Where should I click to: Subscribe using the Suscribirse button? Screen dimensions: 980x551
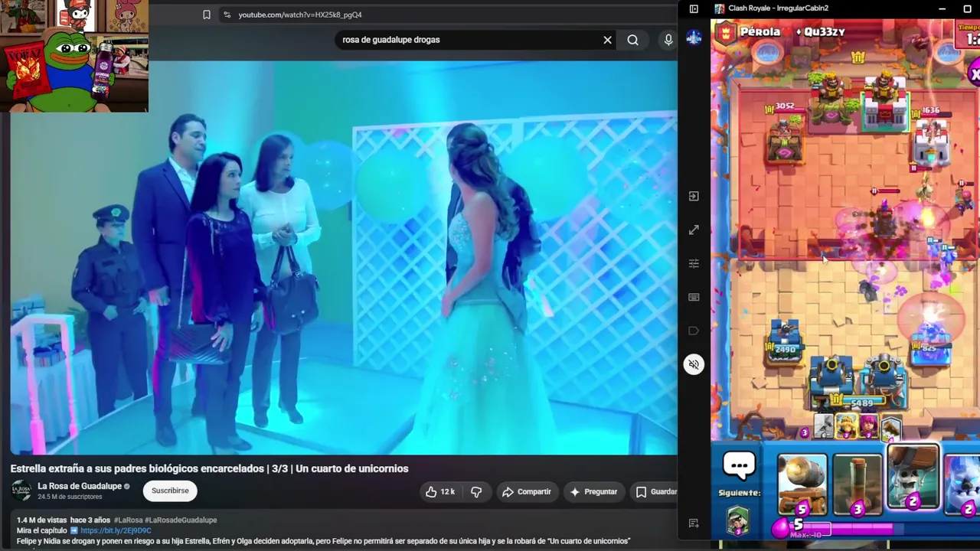(x=170, y=491)
